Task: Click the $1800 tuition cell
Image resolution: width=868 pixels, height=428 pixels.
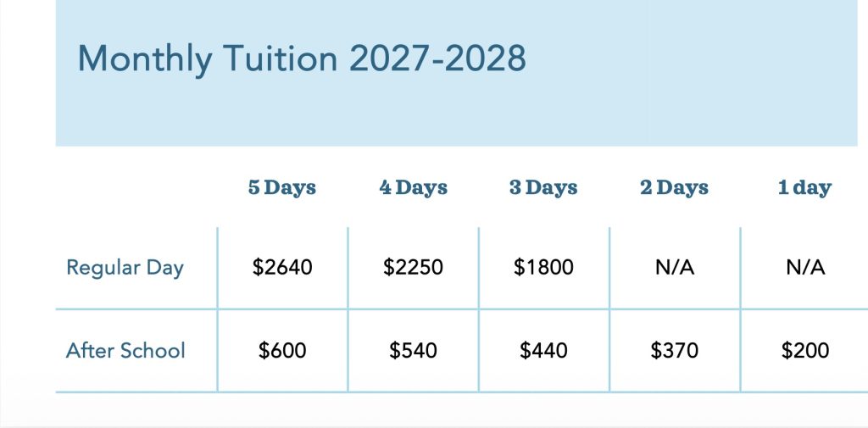Action: click(x=543, y=268)
